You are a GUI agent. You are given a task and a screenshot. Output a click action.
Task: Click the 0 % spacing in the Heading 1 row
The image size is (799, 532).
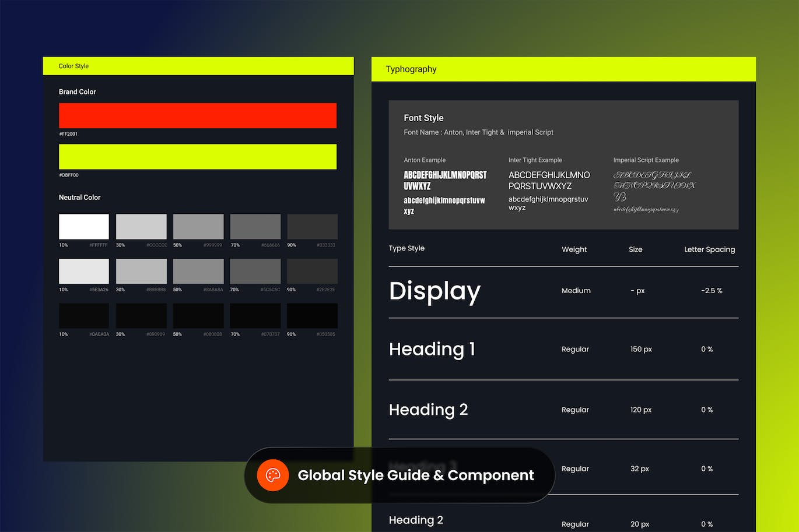tap(707, 349)
